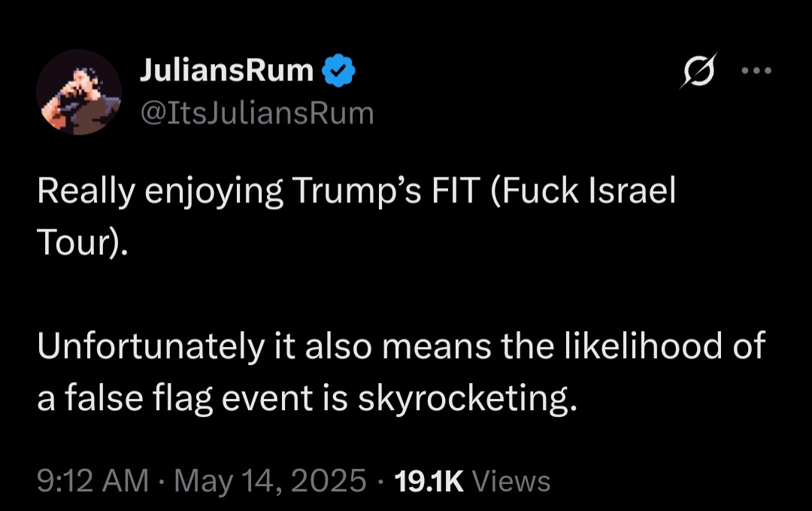Click the Views label
Screen dimensions: 812x511
[514, 481]
